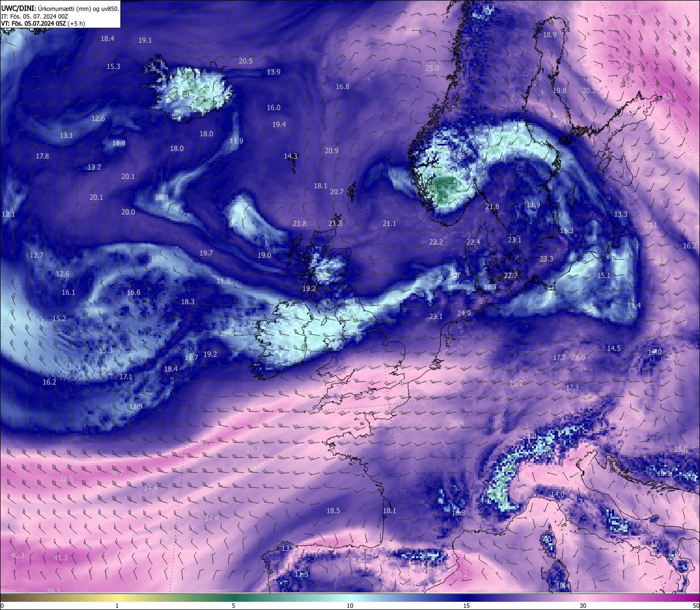Click the map value 10.4
Screen dimensions: 700x610
[563, 585]
